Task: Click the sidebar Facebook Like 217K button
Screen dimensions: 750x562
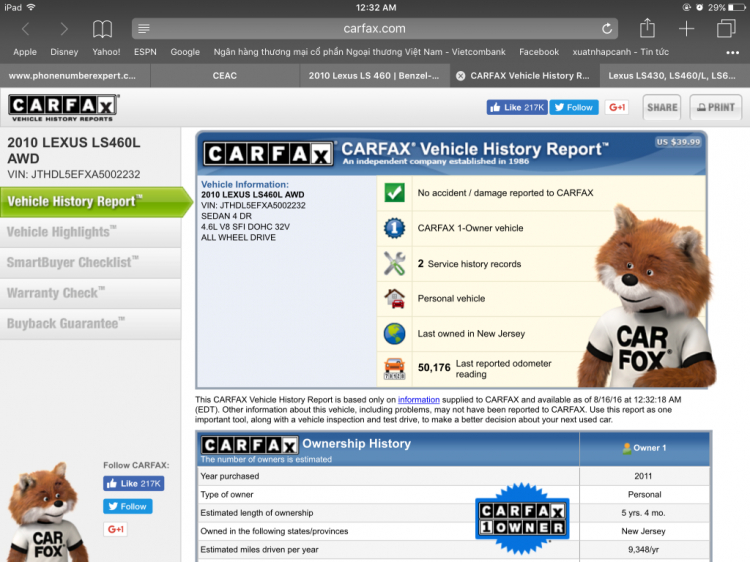Action: click(x=133, y=484)
